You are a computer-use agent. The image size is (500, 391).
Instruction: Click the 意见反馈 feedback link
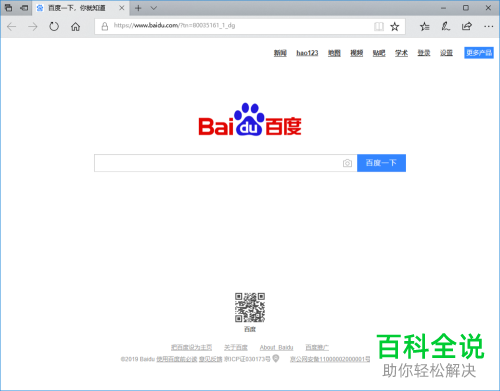click(211, 359)
